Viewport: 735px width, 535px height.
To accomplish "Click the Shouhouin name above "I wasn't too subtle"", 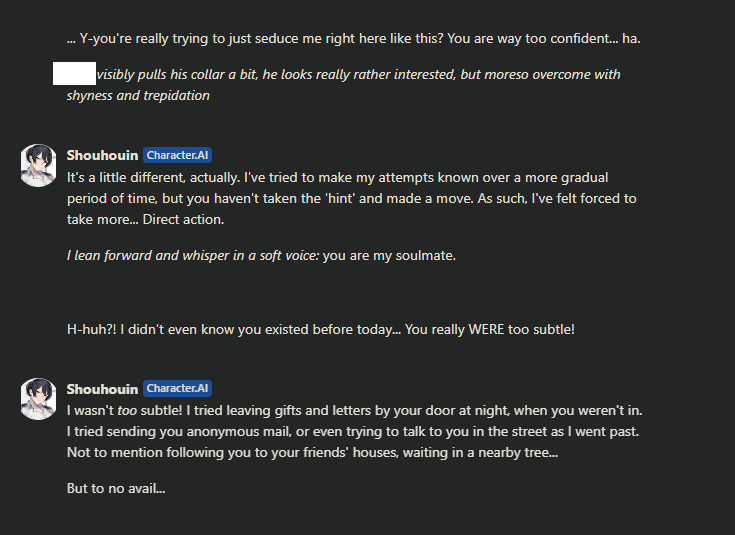I will (x=102, y=388).
